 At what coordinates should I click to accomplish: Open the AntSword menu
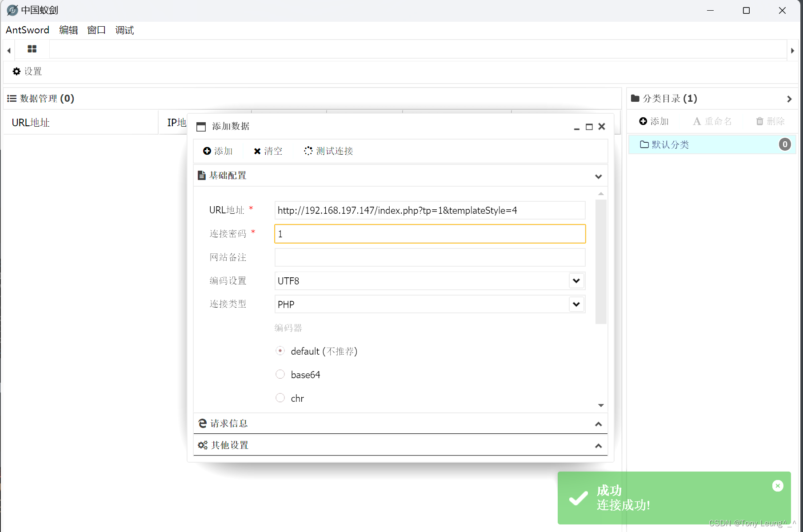point(28,30)
